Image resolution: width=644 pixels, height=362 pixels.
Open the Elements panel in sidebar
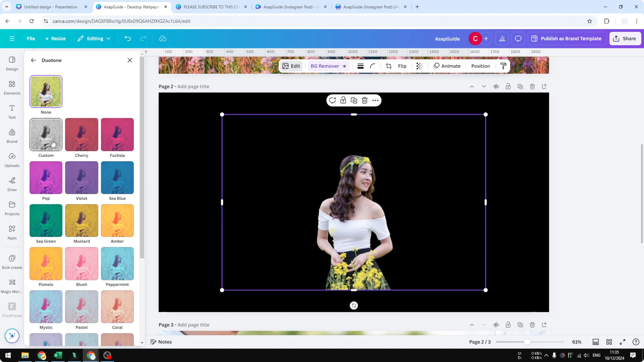tap(12, 87)
